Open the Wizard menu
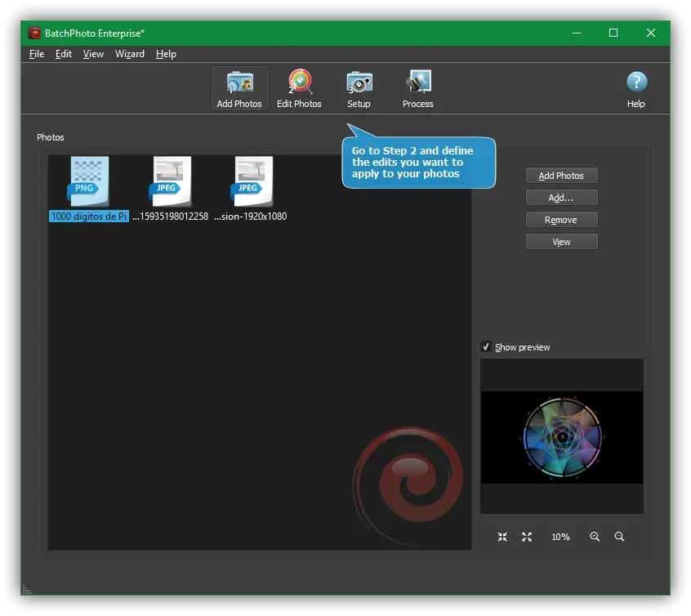 [x=130, y=54]
